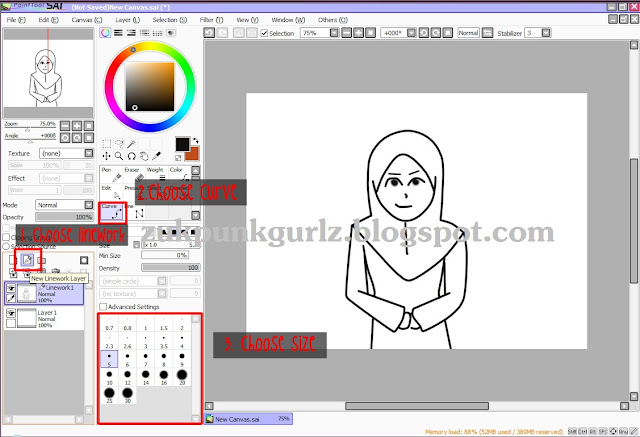
Task: Click the New Layer Set folder icon
Action: 42,260
